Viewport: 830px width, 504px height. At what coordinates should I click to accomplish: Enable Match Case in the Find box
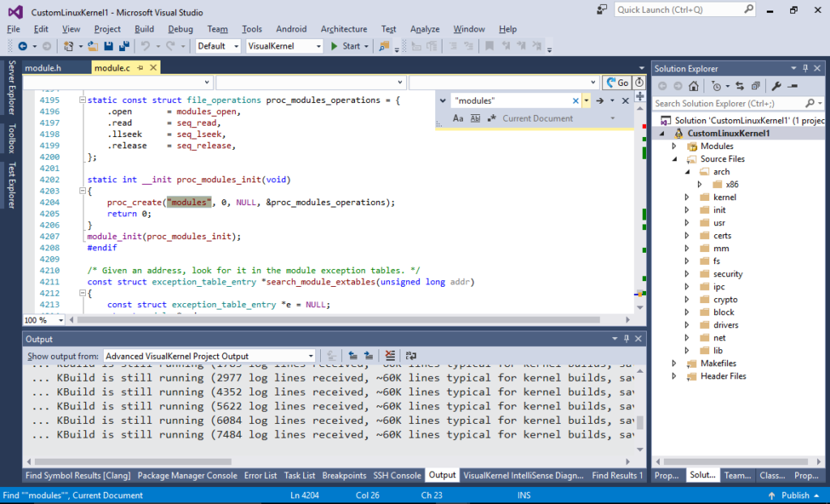pyautogui.click(x=458, y=118)
